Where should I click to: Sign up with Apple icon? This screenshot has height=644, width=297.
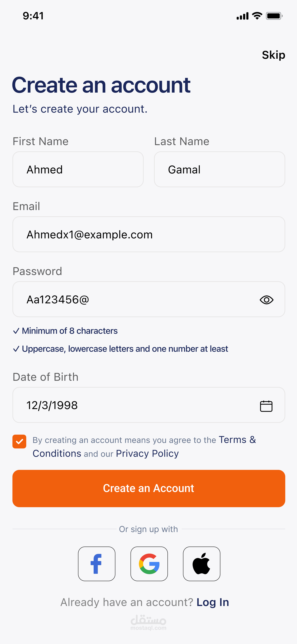click(202, 563)
